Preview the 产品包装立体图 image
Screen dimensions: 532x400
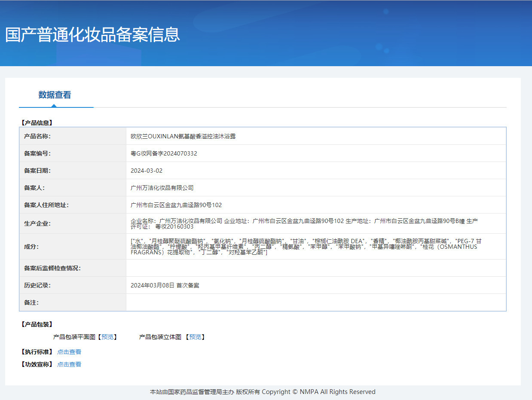click(x=195, y=337)
